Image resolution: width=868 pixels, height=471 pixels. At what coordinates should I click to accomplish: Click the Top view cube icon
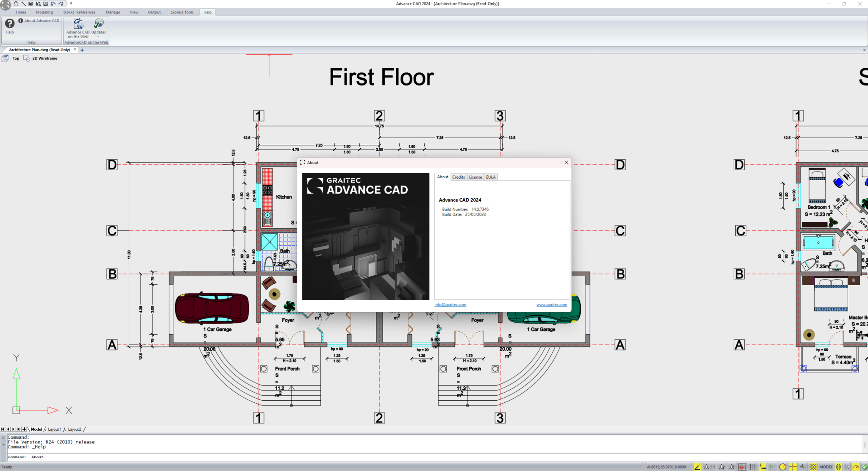click(5, 58)
